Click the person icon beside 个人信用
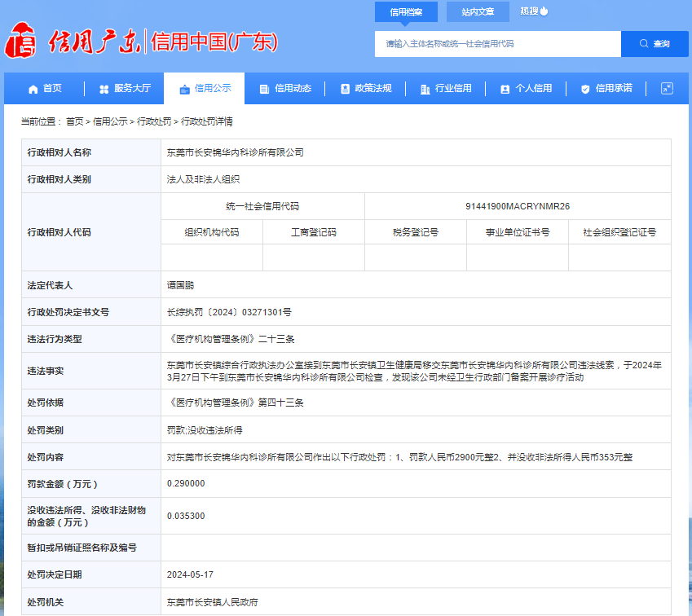This screenshot has width=692, height=616. coord(505,89)
